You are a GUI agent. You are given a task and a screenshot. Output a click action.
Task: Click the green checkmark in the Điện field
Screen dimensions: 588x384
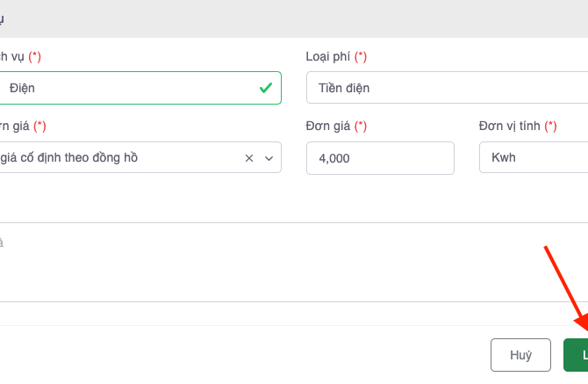pyautogui.click(x=265, y=88)
